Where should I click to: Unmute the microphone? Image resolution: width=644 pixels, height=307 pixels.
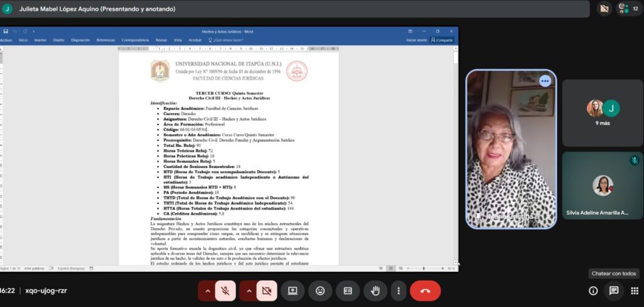coord(226,290)
